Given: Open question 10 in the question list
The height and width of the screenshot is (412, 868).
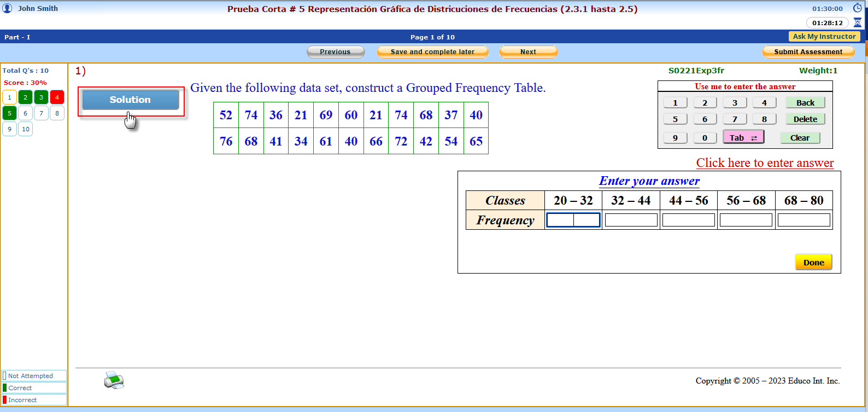Looking at the screenshot, I should pos(26,129).
